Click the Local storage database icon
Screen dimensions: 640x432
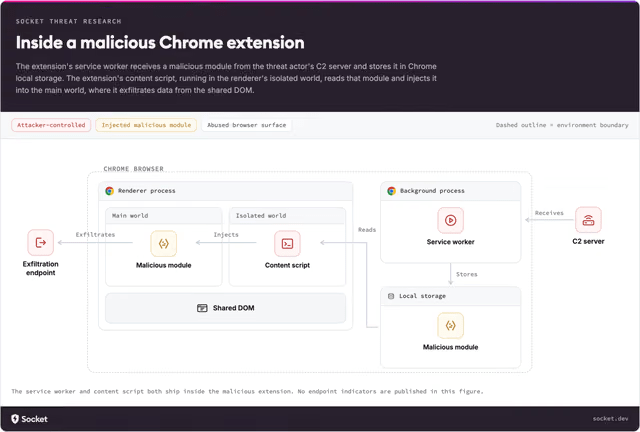[x=391, y=296]
